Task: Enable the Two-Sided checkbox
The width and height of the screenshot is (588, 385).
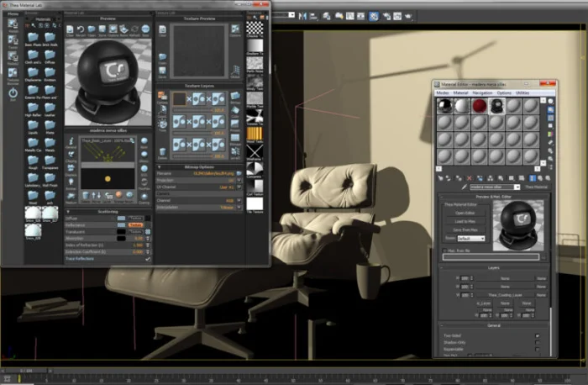Action: click(538, 335)
